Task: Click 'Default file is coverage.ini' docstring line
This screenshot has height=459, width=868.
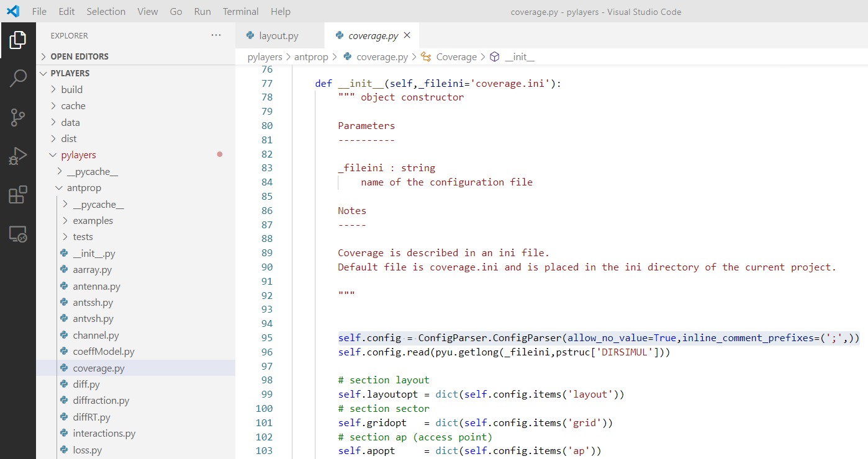Action: pos(587,267)
